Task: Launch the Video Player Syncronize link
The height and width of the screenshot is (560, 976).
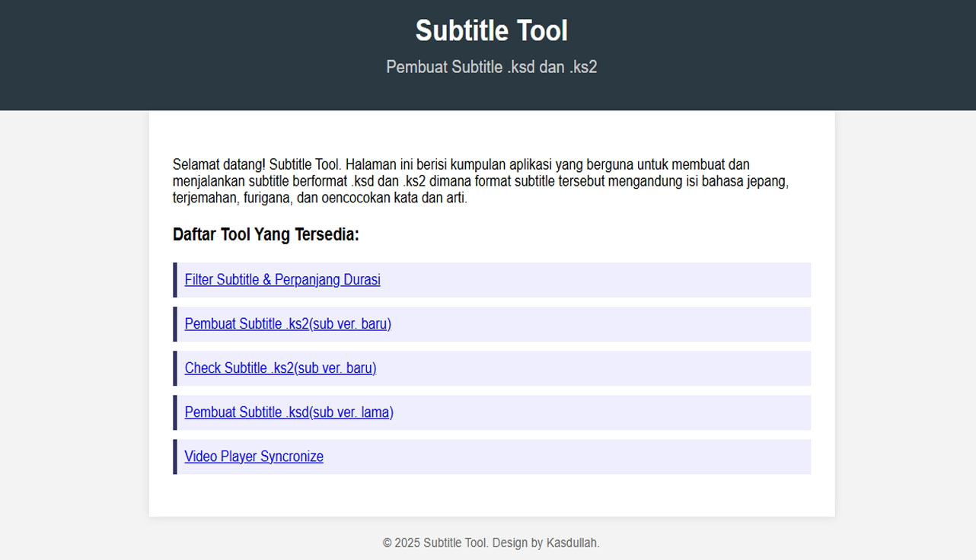Action: 254,457
